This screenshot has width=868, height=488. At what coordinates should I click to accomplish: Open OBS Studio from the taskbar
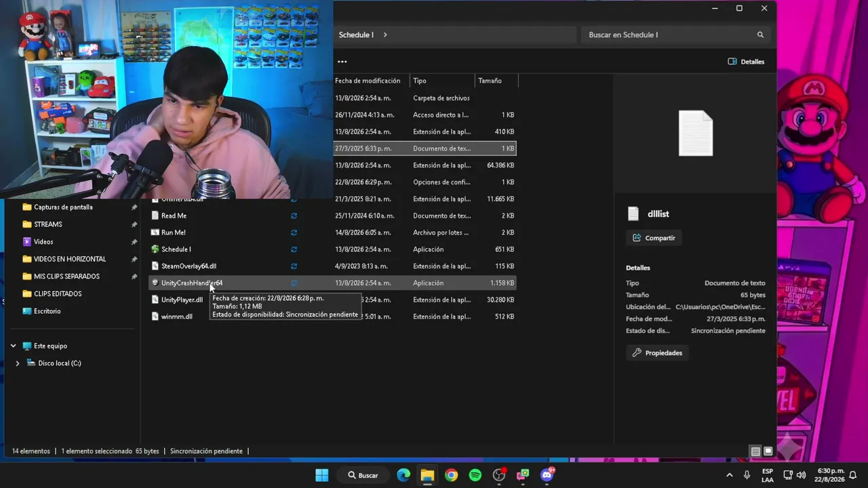[x=499, y=475]
